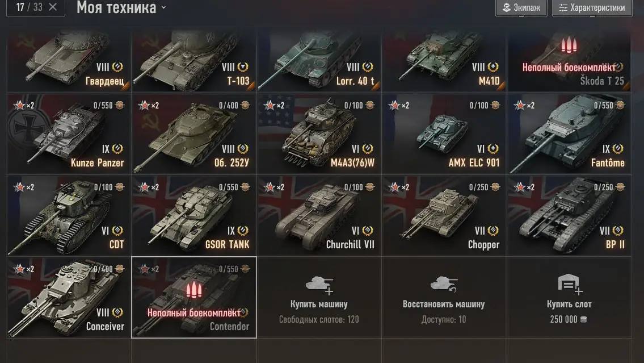Click the garage slot icon above Купить слот
Viewport: 644px width, 363px height.
pos(570,285)
